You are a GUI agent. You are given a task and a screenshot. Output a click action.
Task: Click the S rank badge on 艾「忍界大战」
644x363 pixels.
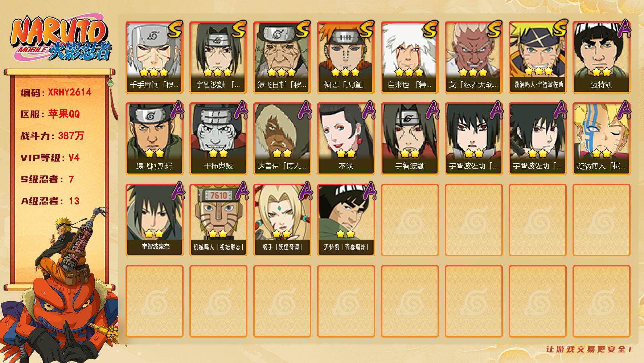[495, 29]
